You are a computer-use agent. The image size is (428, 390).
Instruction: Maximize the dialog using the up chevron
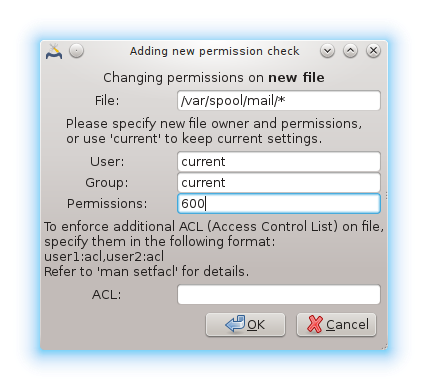(x=350, y=51)
